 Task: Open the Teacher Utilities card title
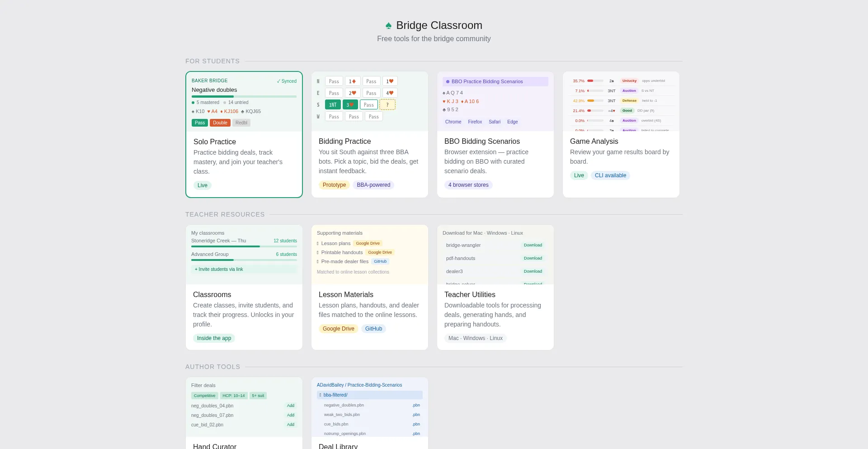470,294
